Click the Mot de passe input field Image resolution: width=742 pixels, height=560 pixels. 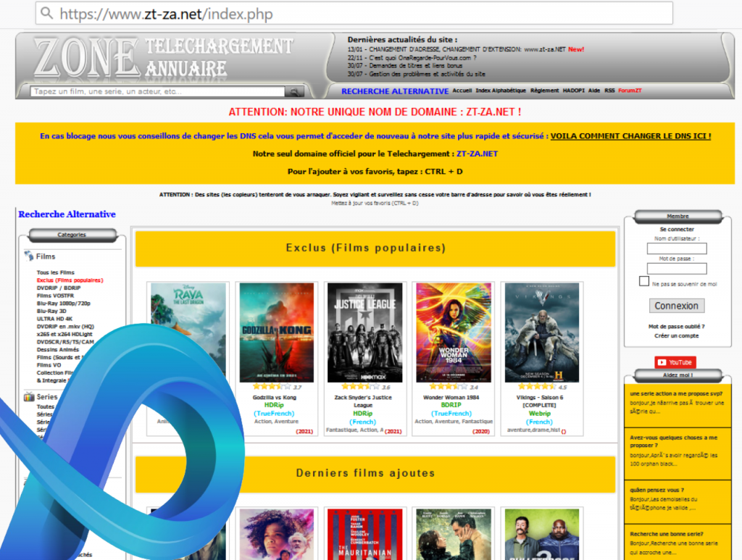677,269
